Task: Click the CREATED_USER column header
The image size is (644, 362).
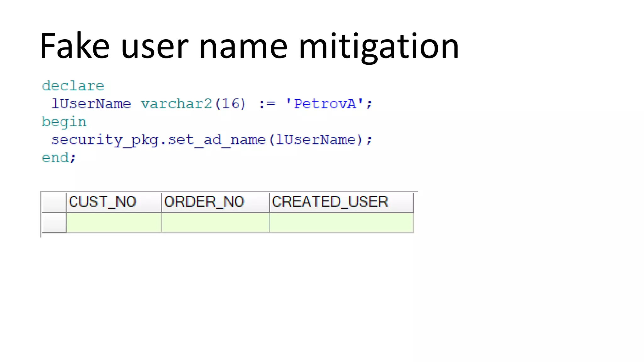Action: pos(341,202)
